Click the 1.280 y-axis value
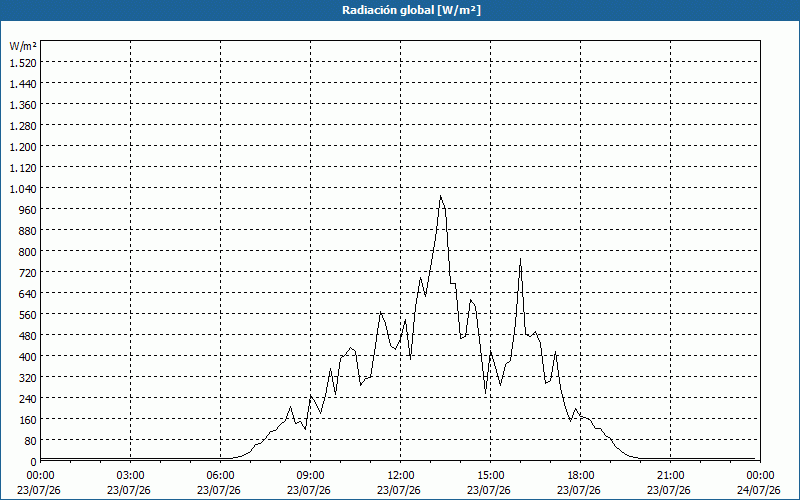This screenshot has height=500, width=800. [23, 126]
